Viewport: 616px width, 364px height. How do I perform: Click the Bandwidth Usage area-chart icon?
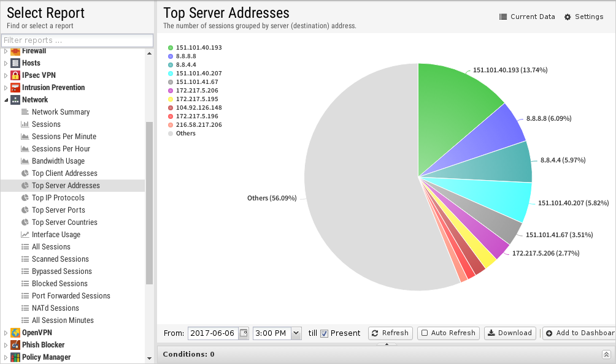click(25, 161)
